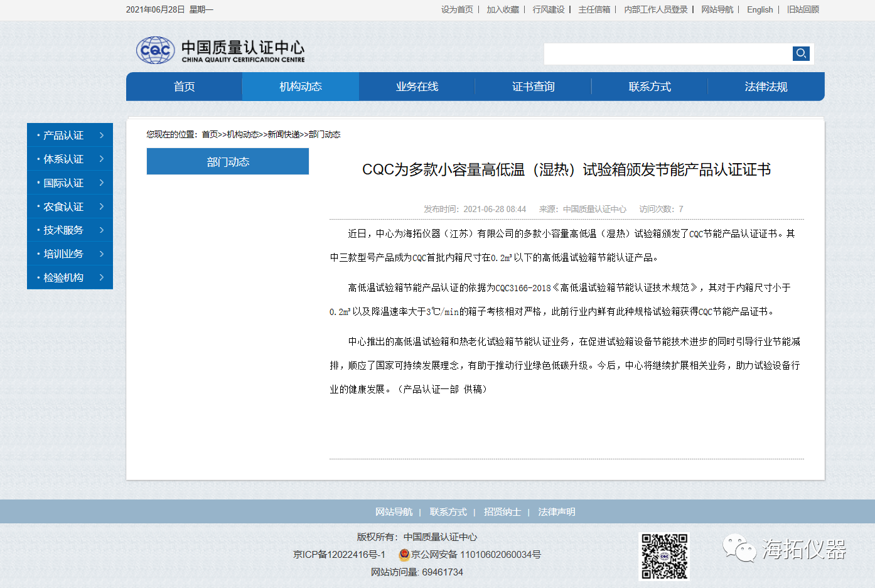Expand 体系认证 sidebar arrow

(102, 159)
